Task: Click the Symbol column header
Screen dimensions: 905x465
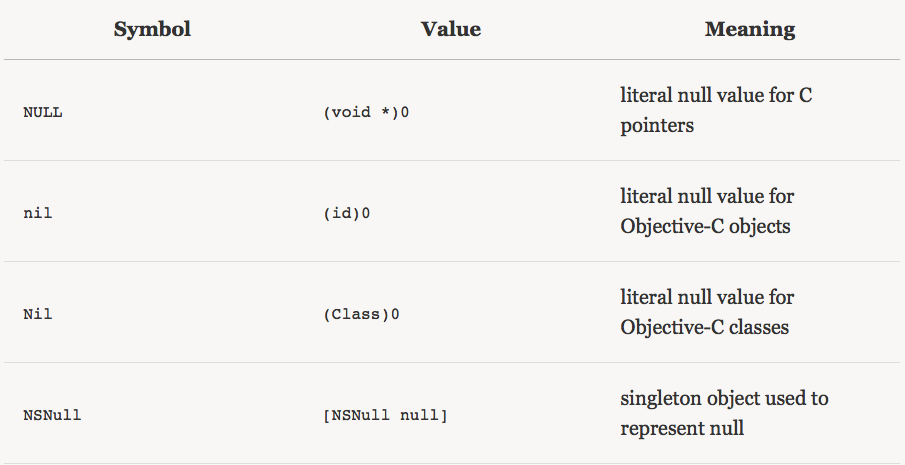Action: click(152, 29)
